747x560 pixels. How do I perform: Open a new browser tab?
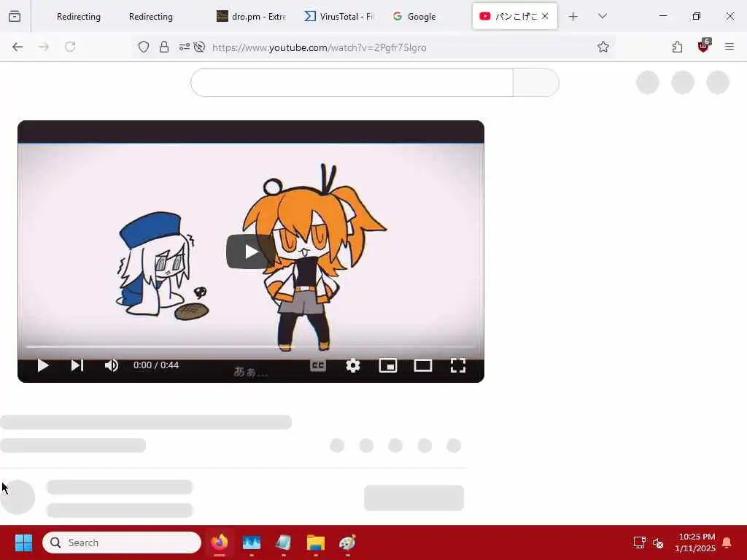(573, 17)
